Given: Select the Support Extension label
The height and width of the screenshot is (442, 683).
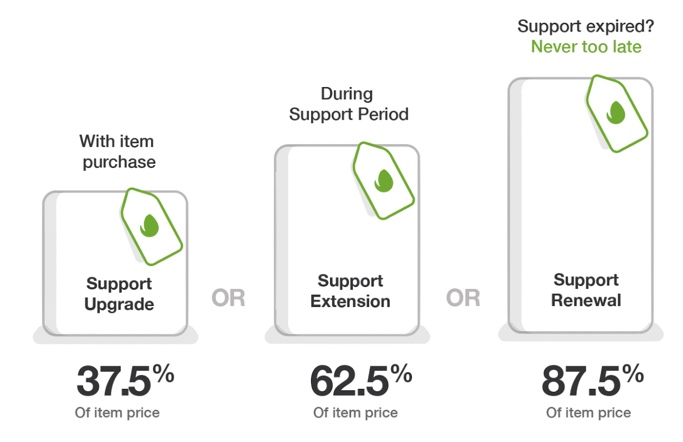Looking at the screenshot, I should coord(350,291).
